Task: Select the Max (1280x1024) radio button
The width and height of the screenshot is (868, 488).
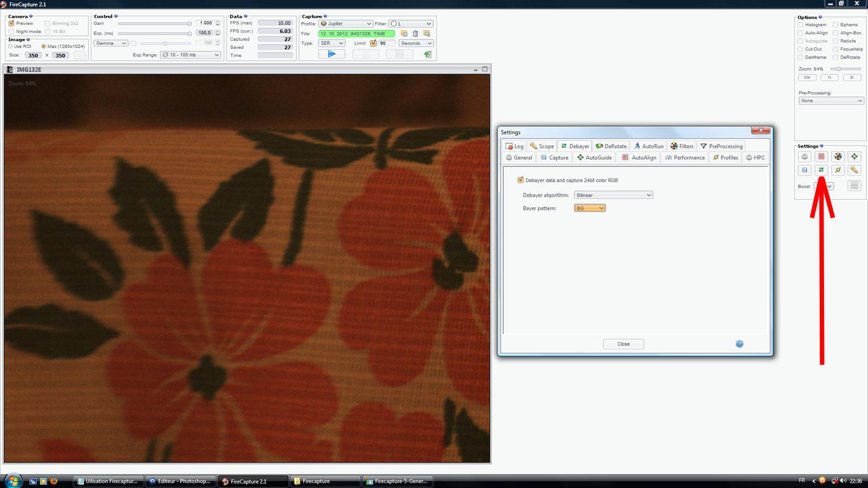Action: (43, 47)
